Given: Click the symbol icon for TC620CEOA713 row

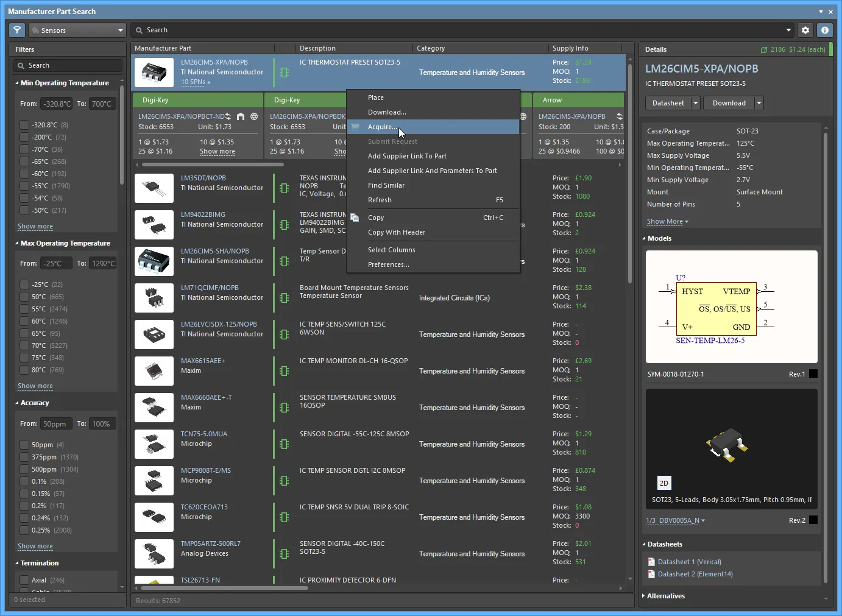Looking at the screenshot, I should tap(284, 517).
